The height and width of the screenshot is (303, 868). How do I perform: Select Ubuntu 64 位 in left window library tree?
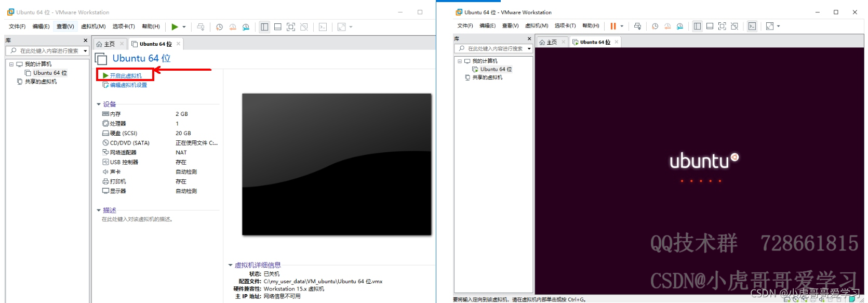coord(50,73)
